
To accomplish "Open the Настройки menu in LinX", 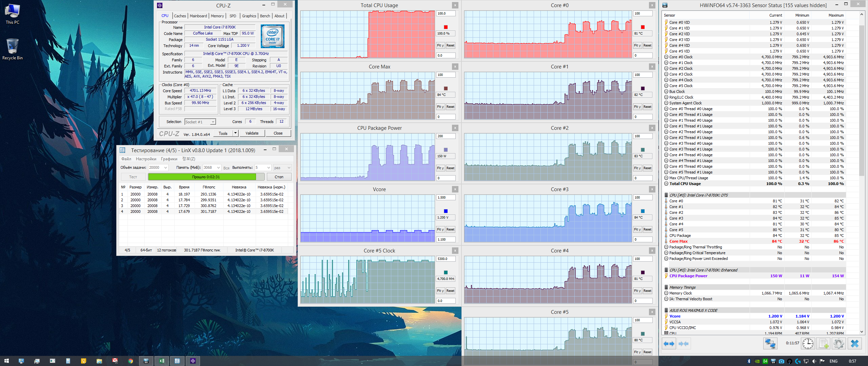I will pos(146,159).
